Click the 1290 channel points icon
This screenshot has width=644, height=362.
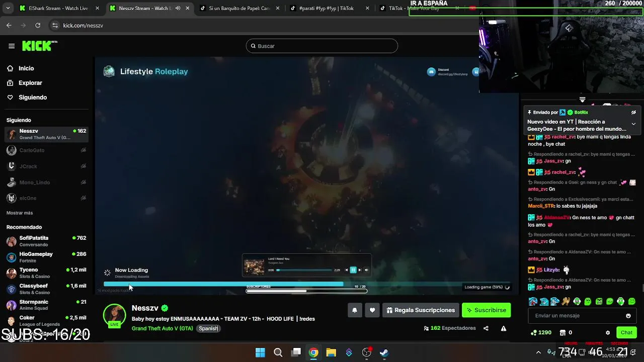pos(534,332)
